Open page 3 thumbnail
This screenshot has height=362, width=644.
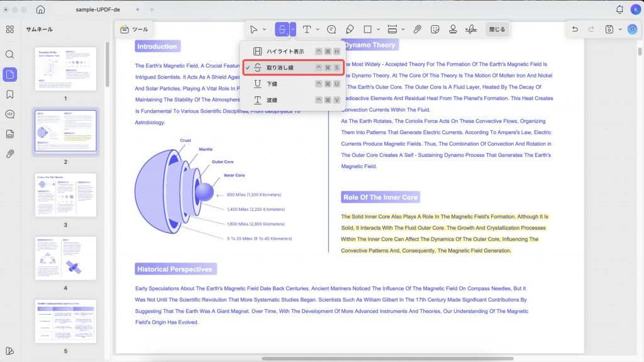pos(65,195)
